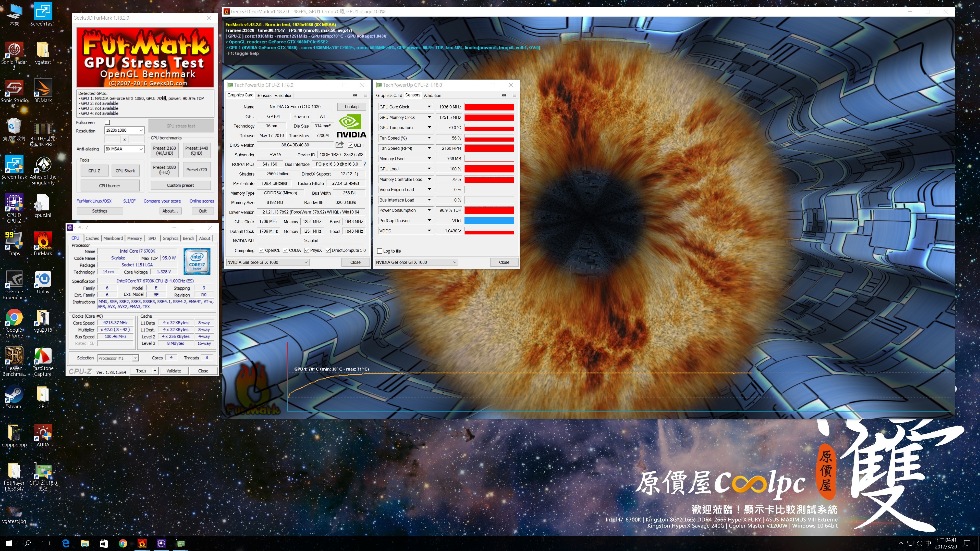
Task: Toggle the DirectCompute 5.0 checkbox
Action: pos(328,250)
